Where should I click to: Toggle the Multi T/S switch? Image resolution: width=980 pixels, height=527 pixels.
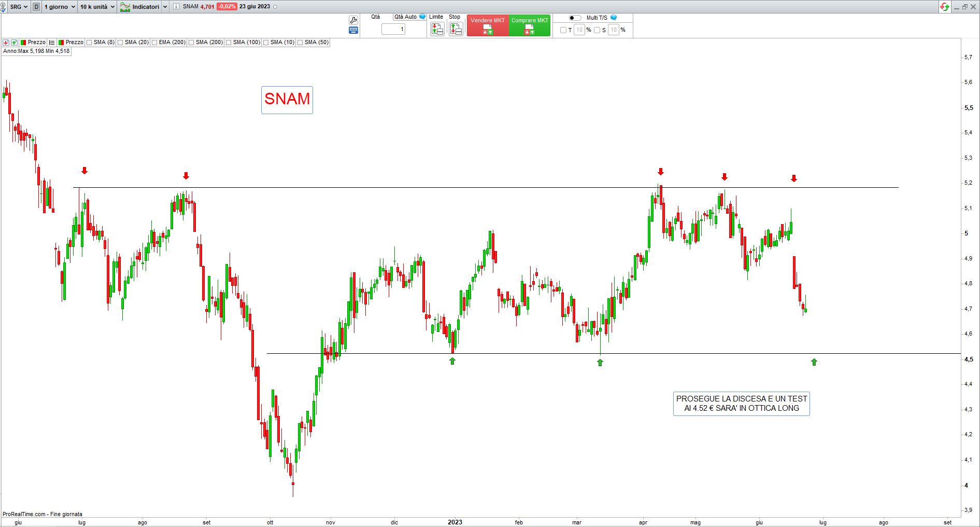[575, 18]
